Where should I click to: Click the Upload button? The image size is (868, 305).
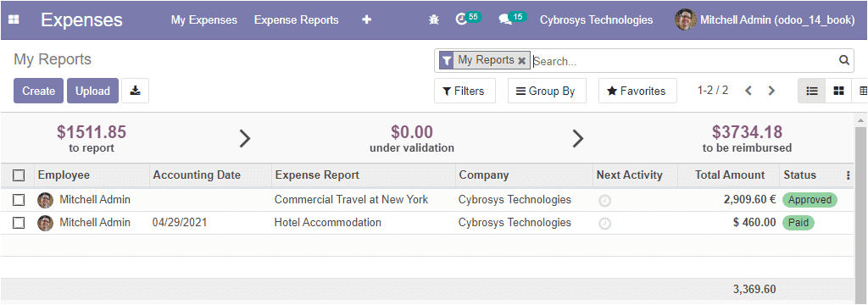pyautogui.click(x=92, y=91)
